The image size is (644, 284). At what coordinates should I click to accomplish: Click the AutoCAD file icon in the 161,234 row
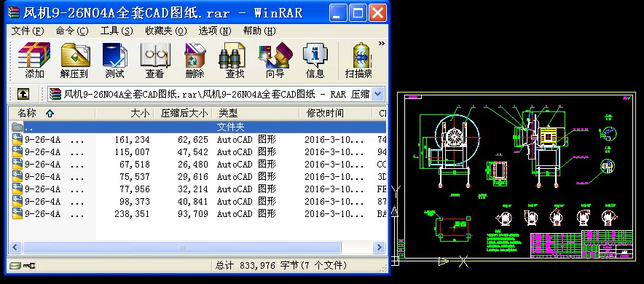[17, 140]
